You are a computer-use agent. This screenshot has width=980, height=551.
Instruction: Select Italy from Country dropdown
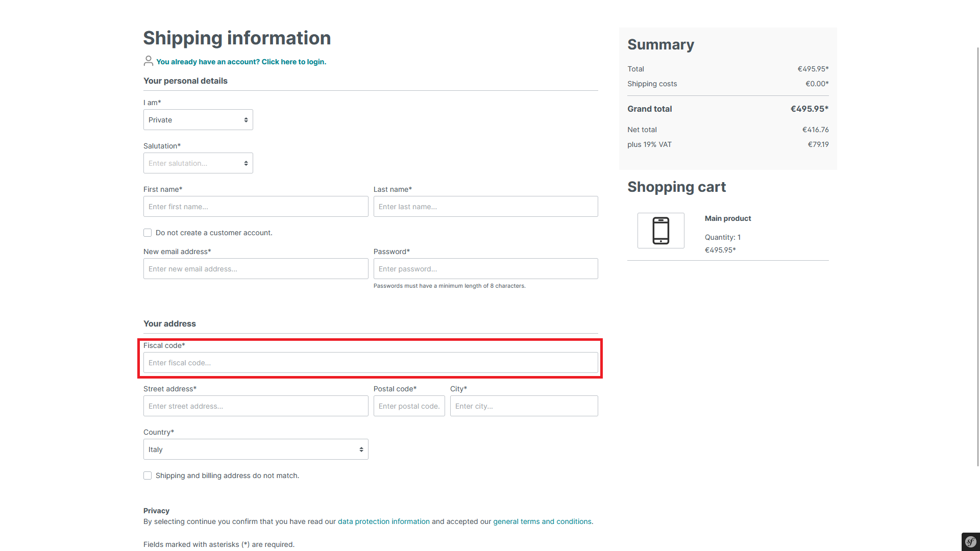point(256,449)
